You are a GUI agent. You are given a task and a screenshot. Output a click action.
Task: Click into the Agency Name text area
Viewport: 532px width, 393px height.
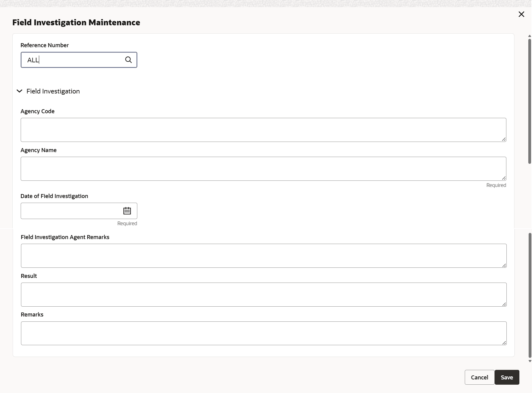coord(264,169)
